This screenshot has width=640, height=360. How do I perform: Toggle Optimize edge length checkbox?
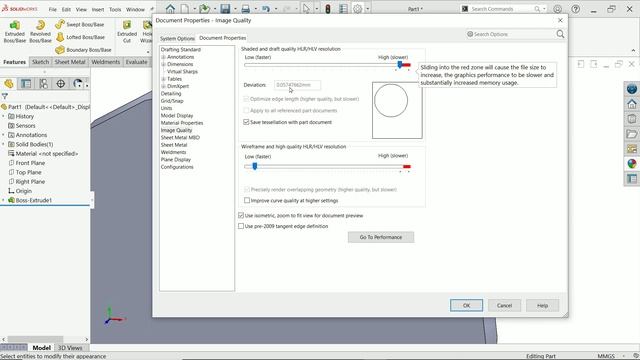point(246,99)
